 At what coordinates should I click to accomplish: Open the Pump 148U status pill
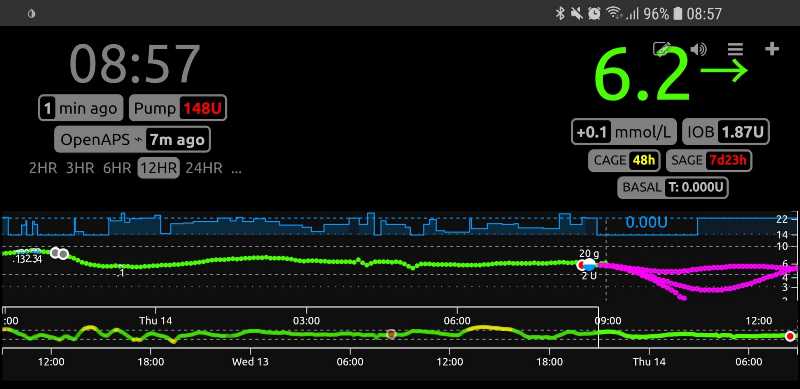pyautogui.click(x=178, y=108)
